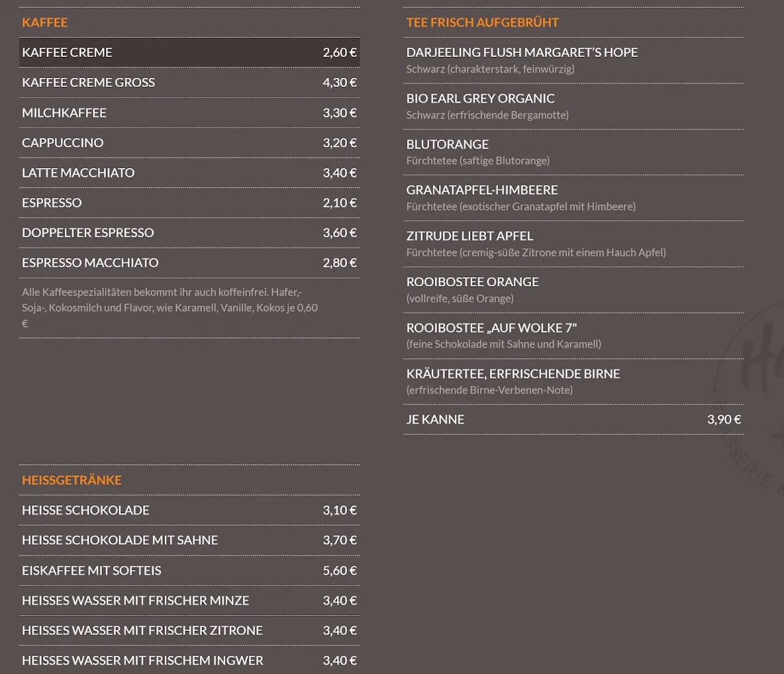Viewport: 784px width, 674px height.
Task: Click the 3,90 € tea pot price
Action: (724, 420)
